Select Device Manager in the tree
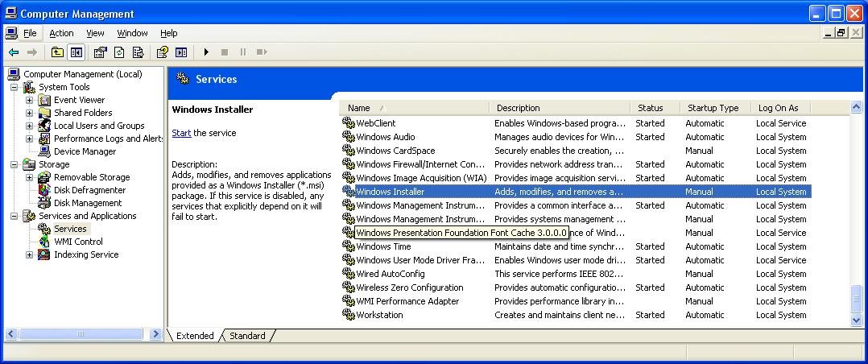 [85, 151]
